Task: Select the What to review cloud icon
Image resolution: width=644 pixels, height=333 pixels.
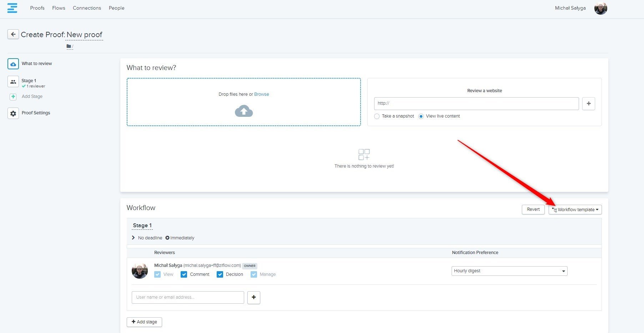Action: click(13, 64)
